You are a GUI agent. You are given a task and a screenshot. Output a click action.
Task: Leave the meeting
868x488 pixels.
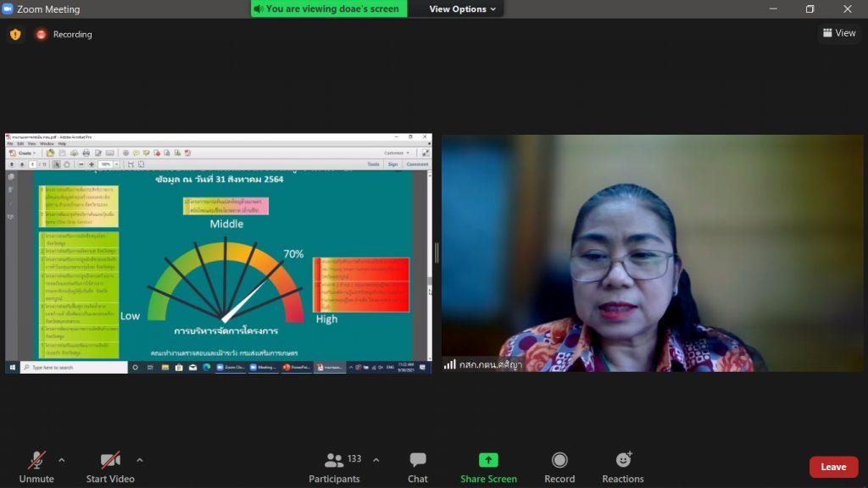(833, 467)
